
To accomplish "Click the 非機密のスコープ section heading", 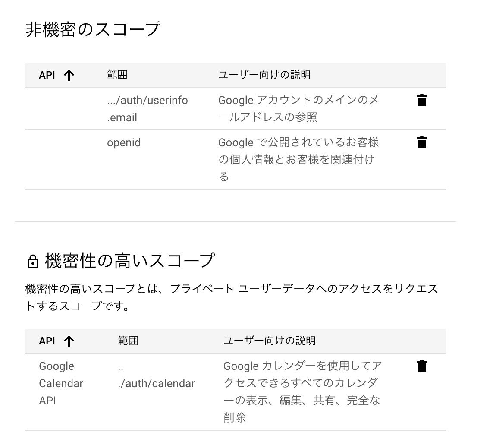I will [93, 30].
